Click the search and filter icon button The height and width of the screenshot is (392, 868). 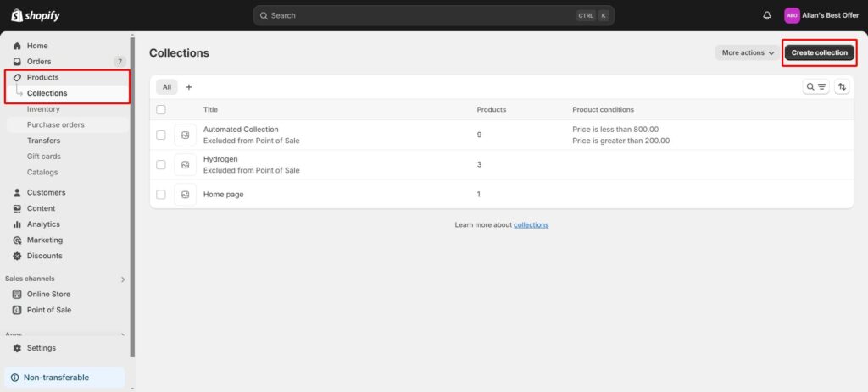tap(815, 87)
